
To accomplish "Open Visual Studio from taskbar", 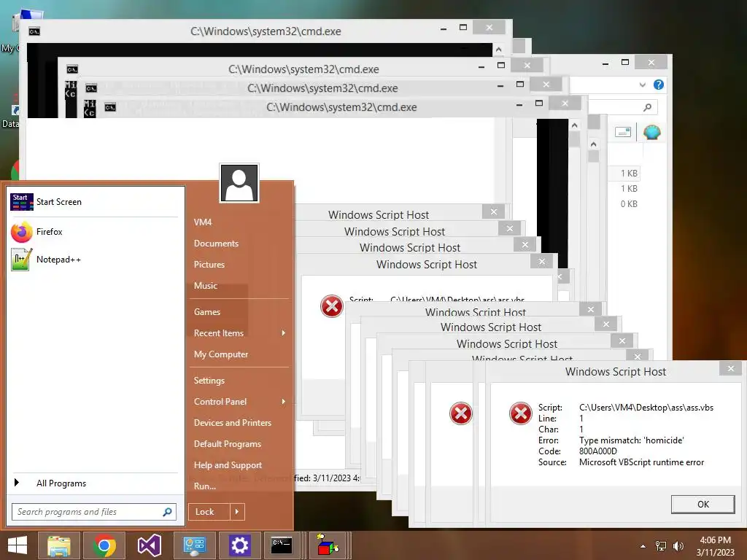I will [x=149, y=545].
